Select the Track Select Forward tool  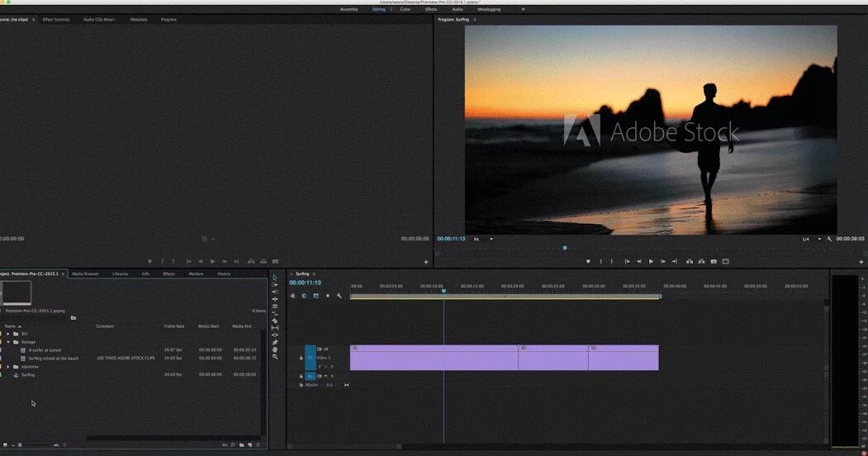[274, 284]
